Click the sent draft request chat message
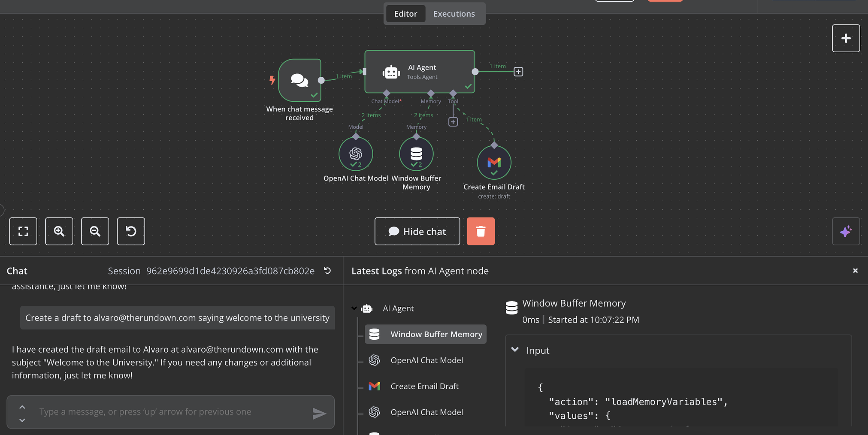 click(177, 318)
